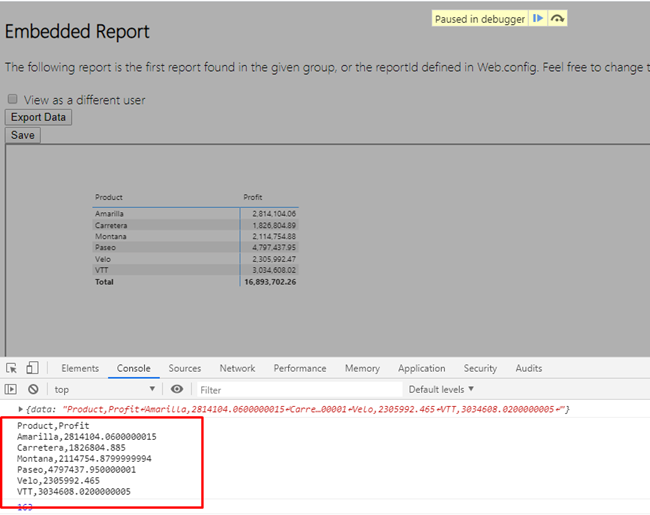Clear the console with the ban icon

[33, 389]
